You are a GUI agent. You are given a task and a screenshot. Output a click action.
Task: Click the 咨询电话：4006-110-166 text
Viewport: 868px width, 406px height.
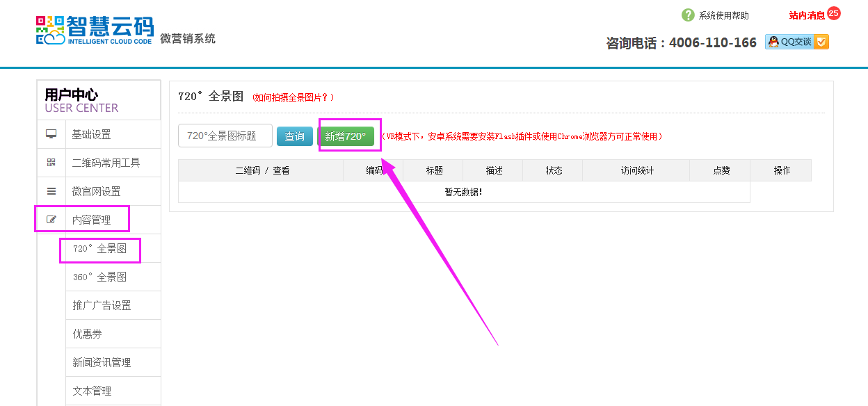click(x=681, y=42)
